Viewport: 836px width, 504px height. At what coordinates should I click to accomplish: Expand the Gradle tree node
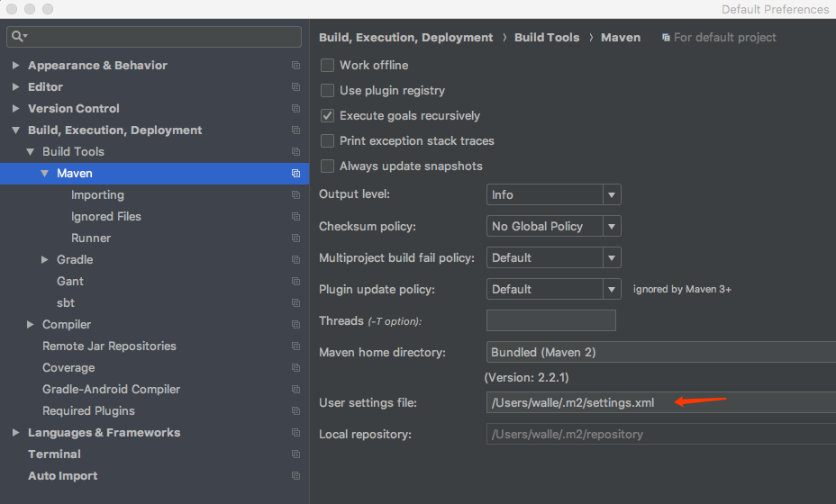(45, 260)
